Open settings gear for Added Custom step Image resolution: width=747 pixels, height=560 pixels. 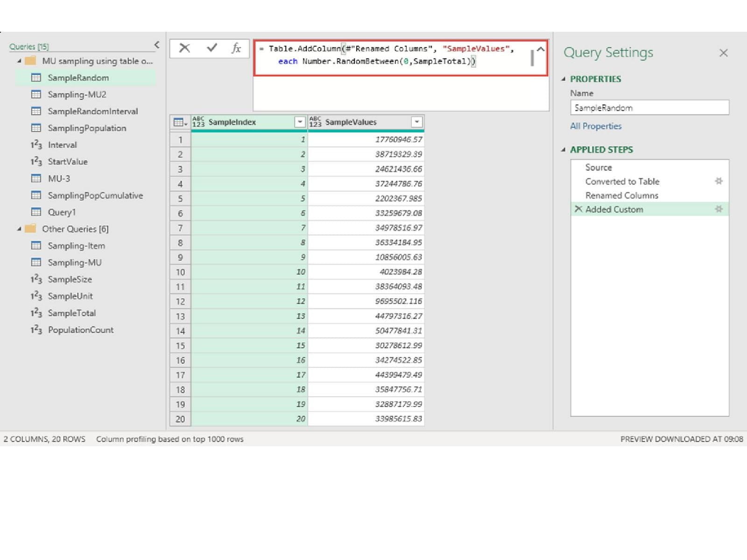pos(719,209)
